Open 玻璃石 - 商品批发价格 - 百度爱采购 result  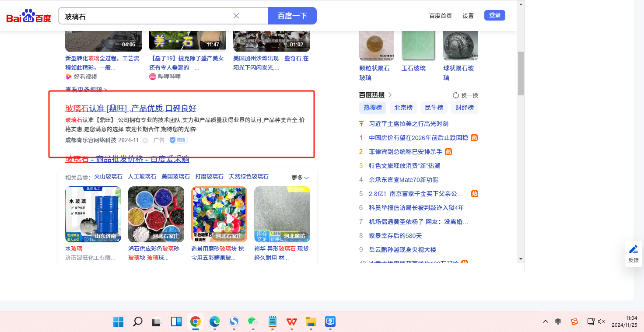point(127,159)
